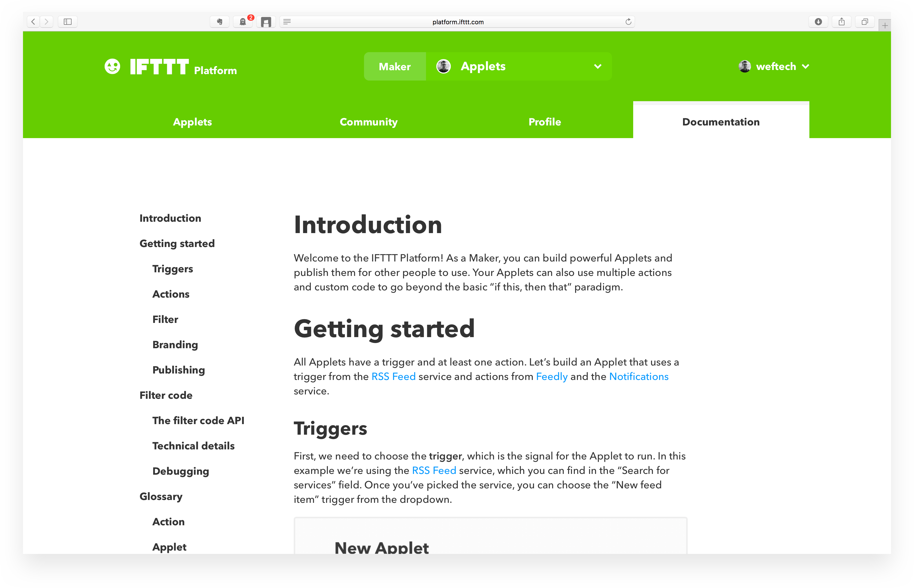Click the RSS Feed service link
This screenshot has height=588, width=914.
pyautogui.click(x=394, y=377)
